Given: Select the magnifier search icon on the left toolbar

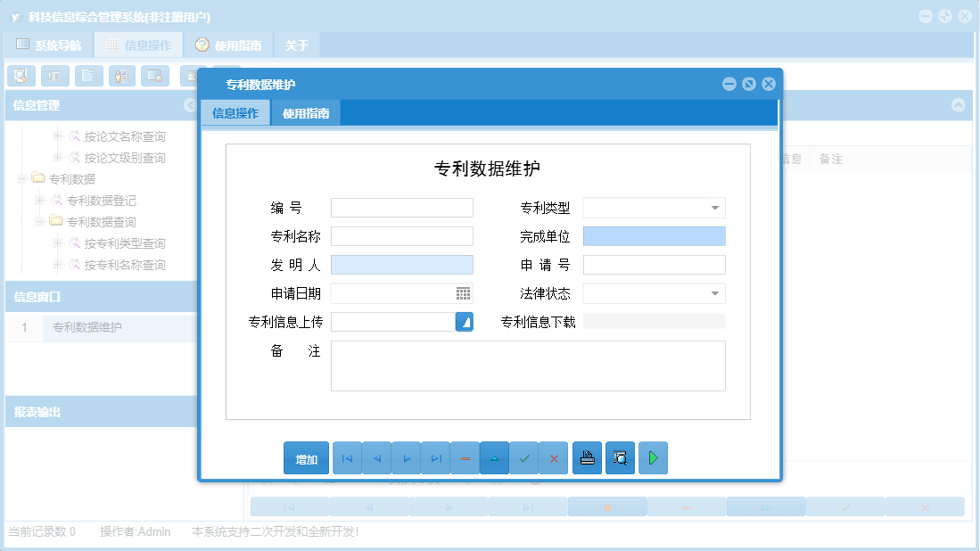Looking at the screenshot, I should 21,76.
